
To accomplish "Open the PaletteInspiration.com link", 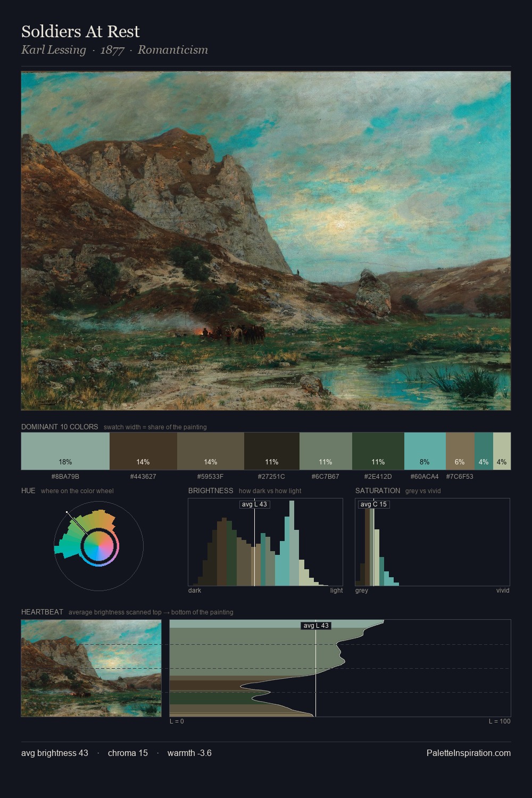I will click(469, 753).
